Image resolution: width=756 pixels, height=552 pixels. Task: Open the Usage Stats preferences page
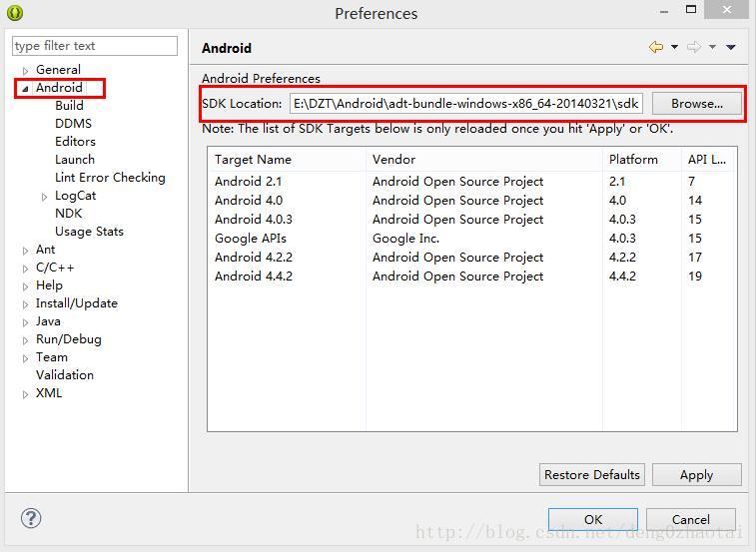89,232
